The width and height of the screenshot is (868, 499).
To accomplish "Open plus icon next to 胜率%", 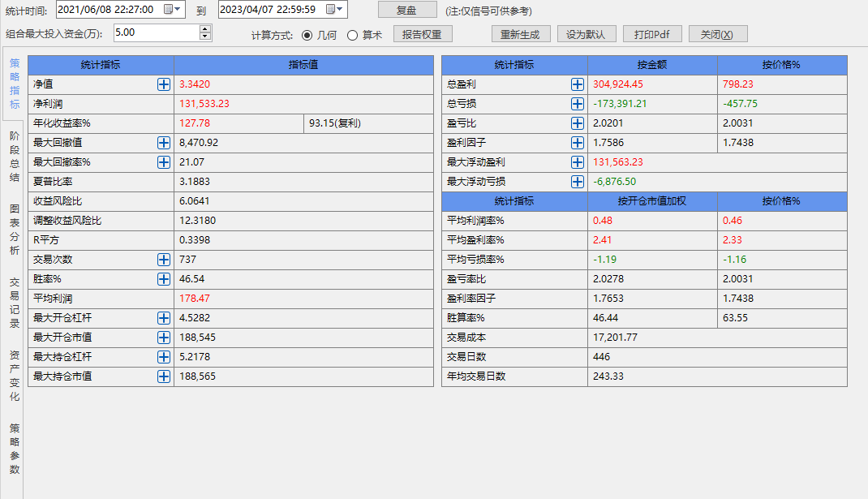I will click(x=163, y=278).
